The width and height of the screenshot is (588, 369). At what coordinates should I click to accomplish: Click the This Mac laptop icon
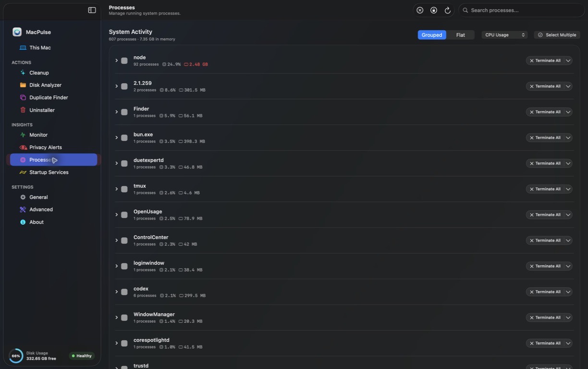[23, 48]
